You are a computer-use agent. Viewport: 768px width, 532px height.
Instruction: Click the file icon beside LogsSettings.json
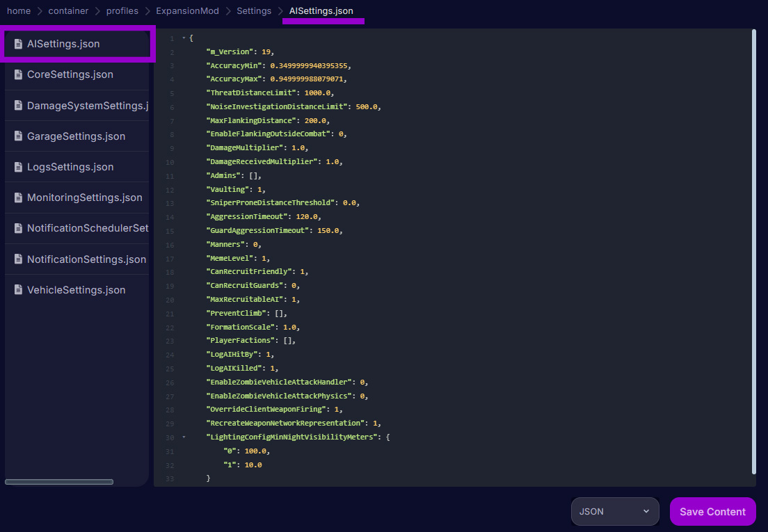point(18,167)
